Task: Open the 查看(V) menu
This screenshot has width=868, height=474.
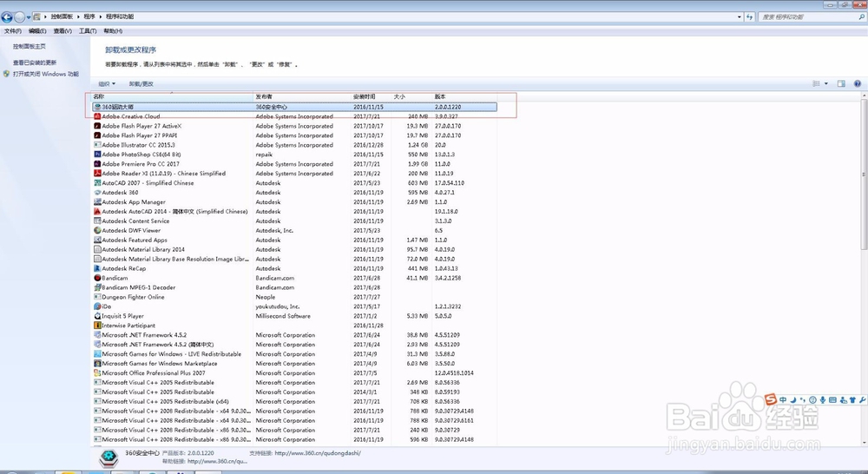Action: (x=62, y=31)
